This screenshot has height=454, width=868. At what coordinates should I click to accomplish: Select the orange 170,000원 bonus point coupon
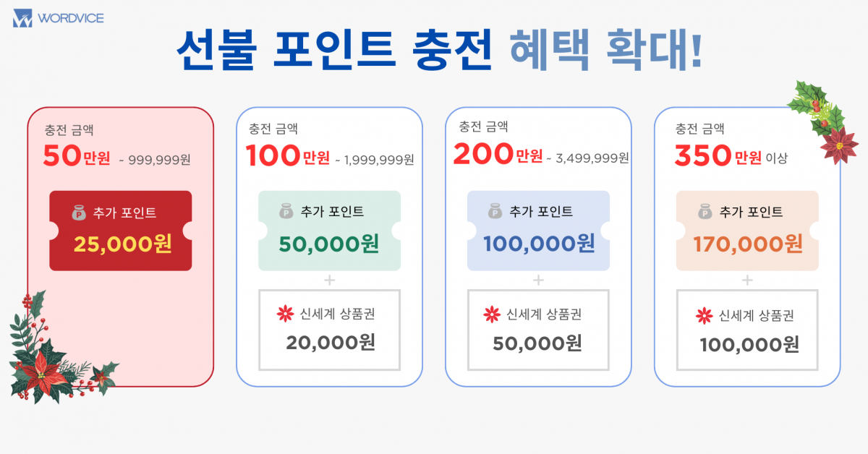tap(747, 231)
